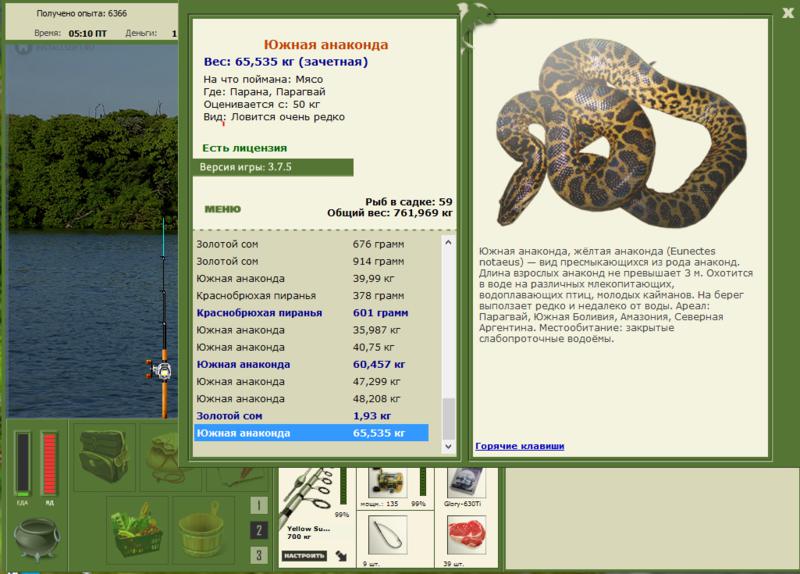Click the game time 05:10 ПТ
Screen dimensions: 800x574
[x=87, y=34]
